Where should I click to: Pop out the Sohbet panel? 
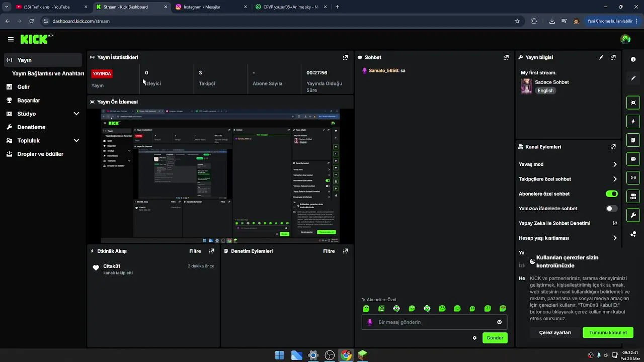pyautogui.click(x=506, y=57)
